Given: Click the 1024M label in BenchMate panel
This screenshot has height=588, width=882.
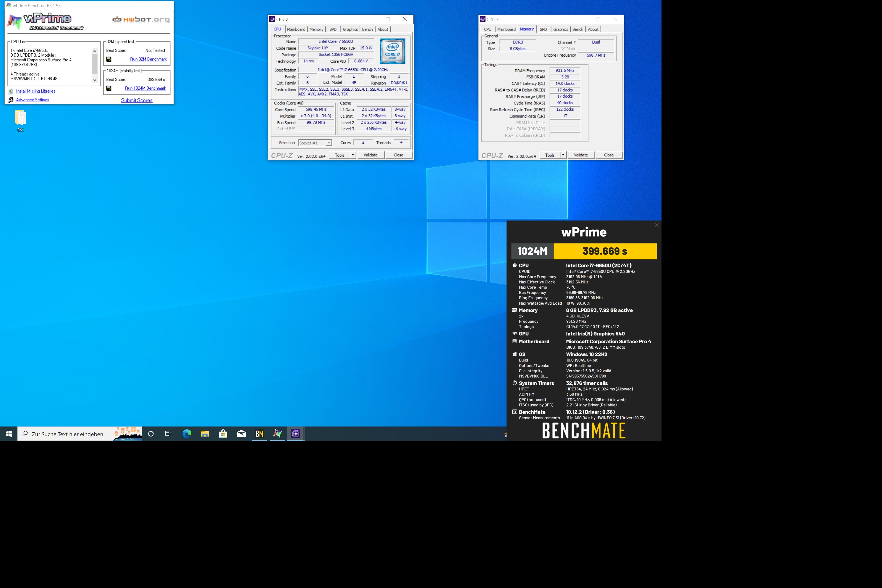Looking at the screenshot, I should [532, 251].
